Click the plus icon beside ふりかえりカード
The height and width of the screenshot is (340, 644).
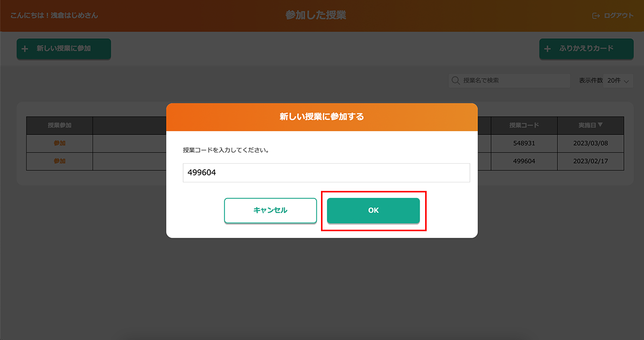[x=547, y=49]
